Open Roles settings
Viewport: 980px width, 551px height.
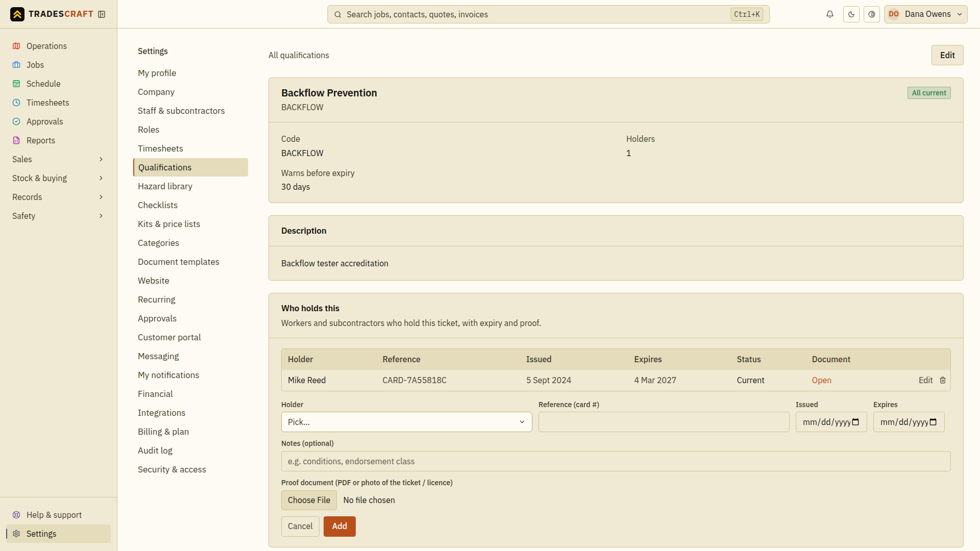tap(190, 130)
